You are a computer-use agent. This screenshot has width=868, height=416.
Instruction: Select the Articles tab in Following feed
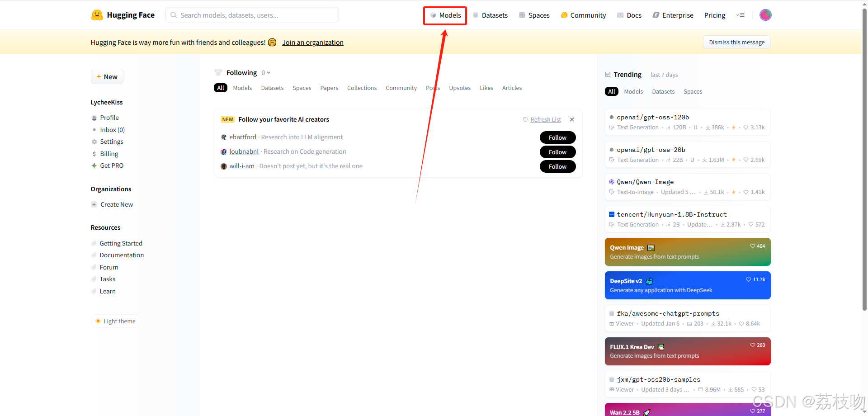[x=512, y=88]
